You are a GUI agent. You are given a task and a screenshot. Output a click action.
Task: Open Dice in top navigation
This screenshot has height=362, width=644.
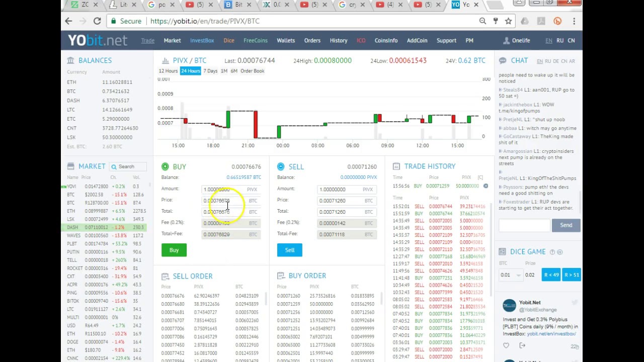(x=229, y=40)
